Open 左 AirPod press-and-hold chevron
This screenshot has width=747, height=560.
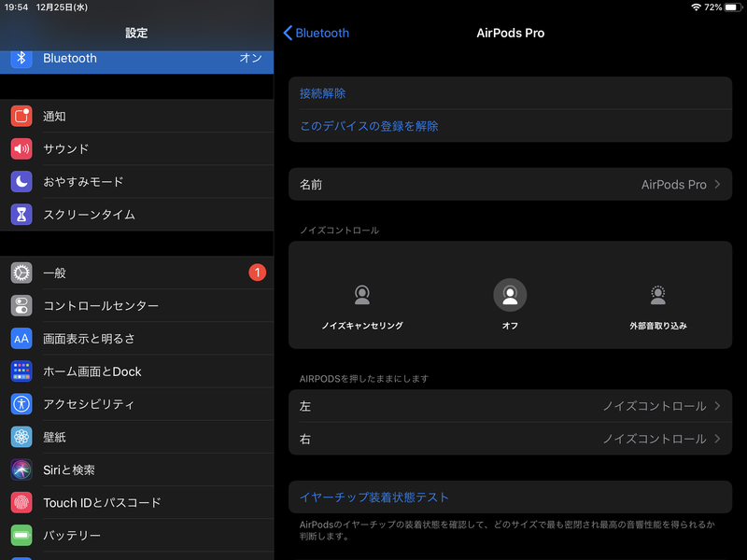717,406
